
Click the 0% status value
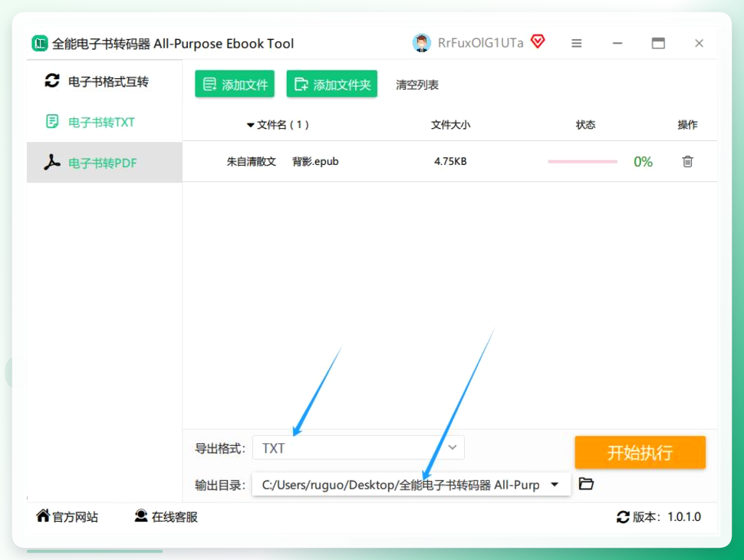(x=643, y=162)
